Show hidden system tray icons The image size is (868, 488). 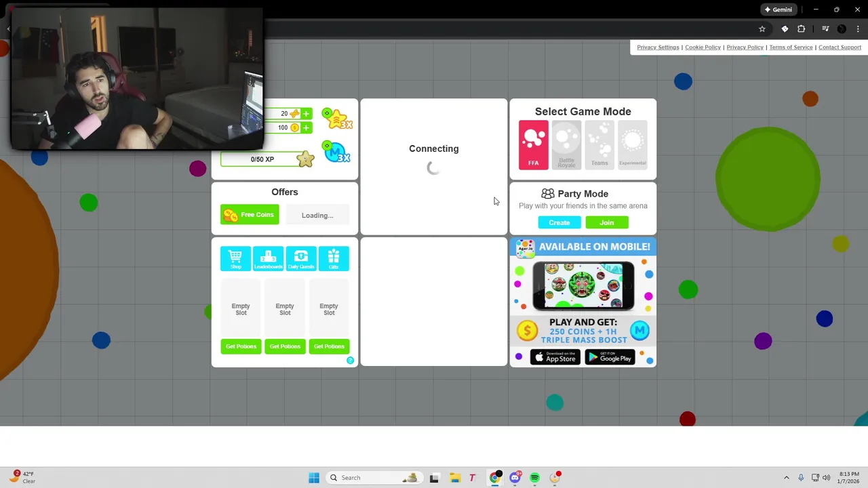point(787,478)
